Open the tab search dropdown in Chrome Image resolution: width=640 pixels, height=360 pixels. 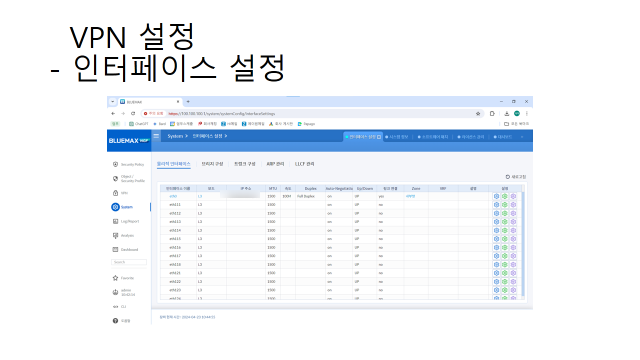tap(113, 102)
